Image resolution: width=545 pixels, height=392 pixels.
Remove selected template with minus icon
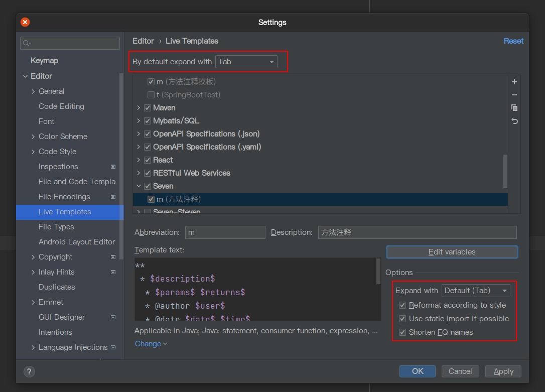tap(514, 95)
